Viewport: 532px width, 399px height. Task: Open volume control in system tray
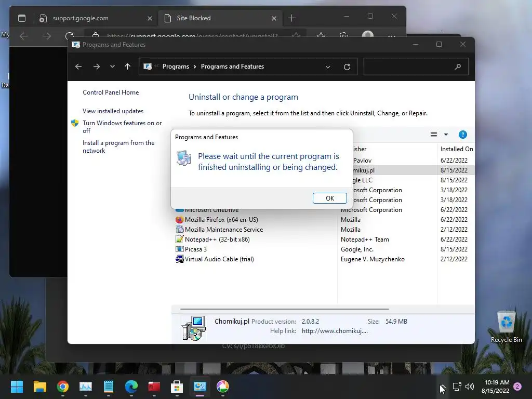coord(470,387)
